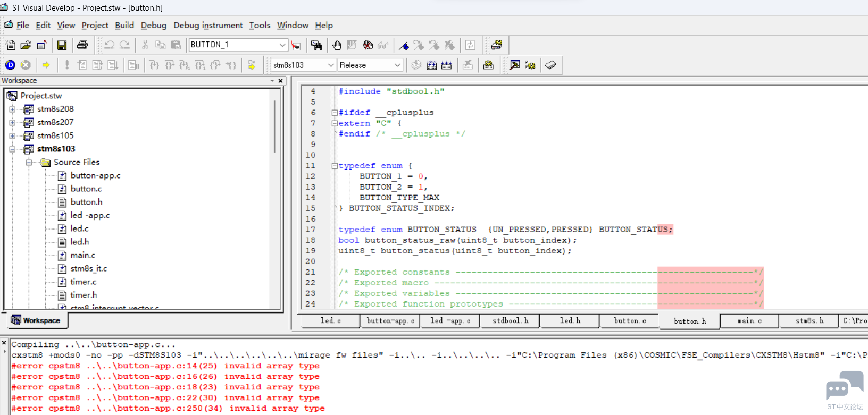Viewport: 868px width, 415px height.
Task: Collapse the typedef enum block at line 11
Action: pyautogui.click(x=335, y=166)
